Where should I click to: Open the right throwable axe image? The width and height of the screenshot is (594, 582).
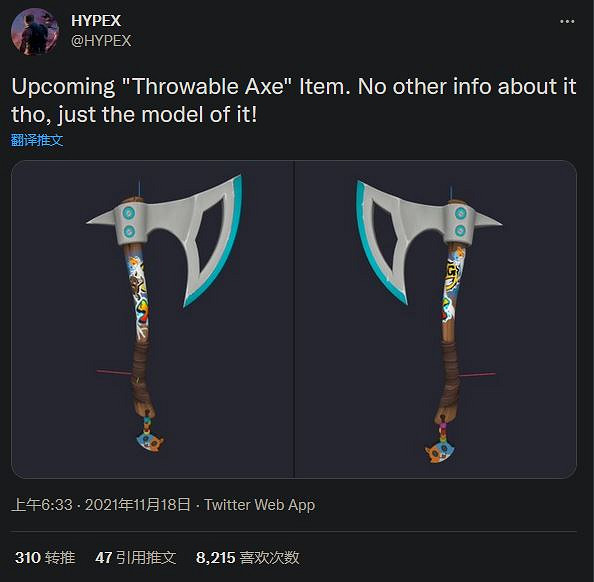(x=436, y=319)
